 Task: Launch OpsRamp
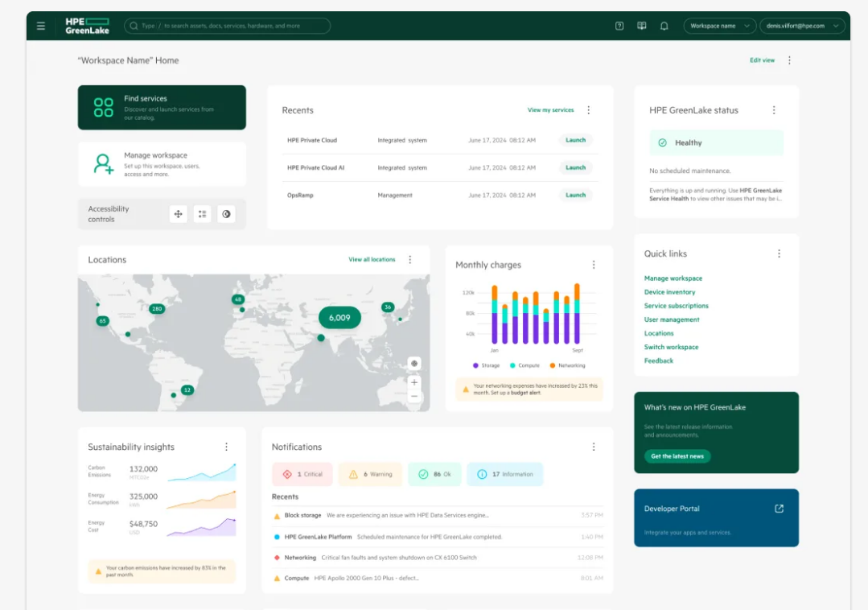(x=576, y=196)
